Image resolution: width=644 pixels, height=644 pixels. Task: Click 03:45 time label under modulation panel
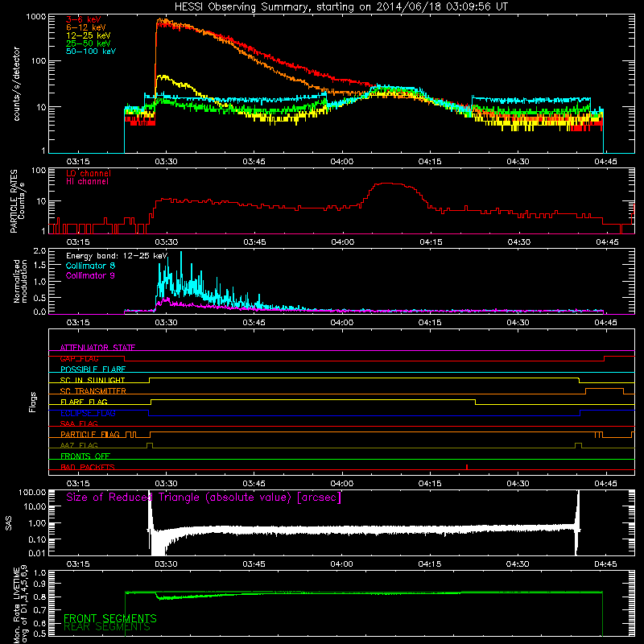point(254,323)
